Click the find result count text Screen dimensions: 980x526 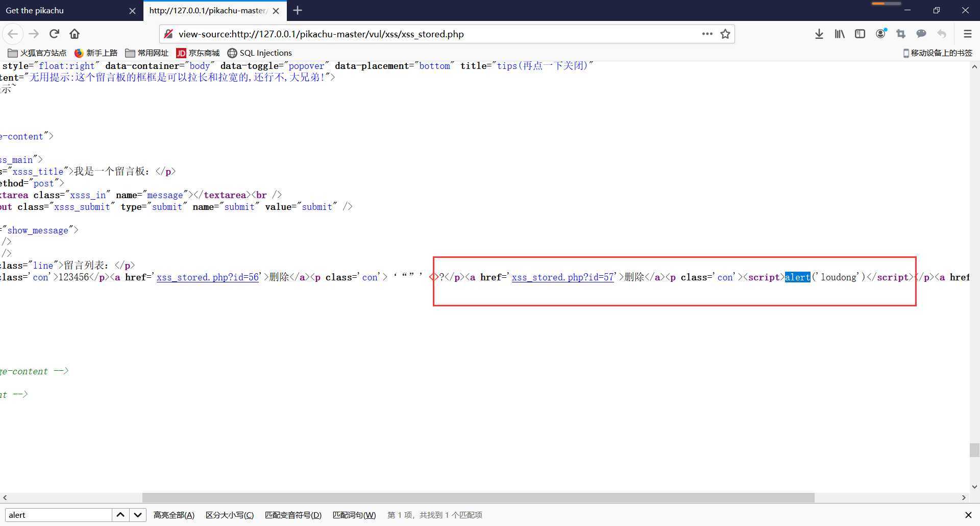tap(435, 515)
